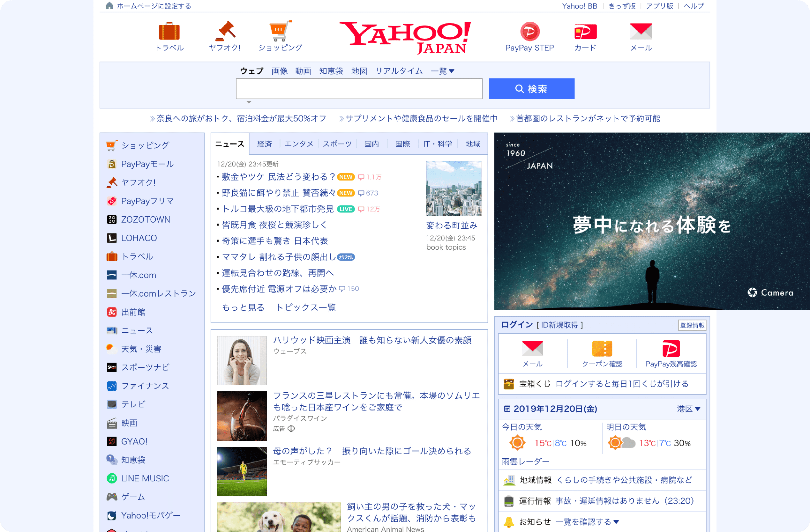Click the home icon to set homepage
This screenshot has width=810, height=532.
coord(109,6)
